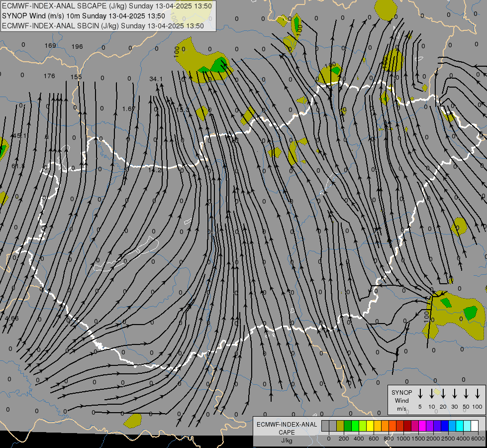Click the 14.2 value near the northern border

155,170
